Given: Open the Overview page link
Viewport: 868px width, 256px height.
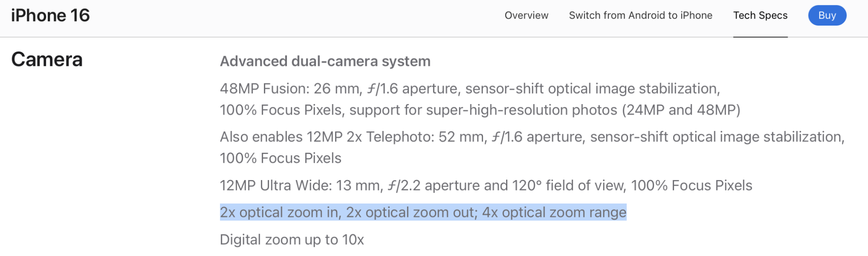Looking at the screenshot, I should [x=526, y=16].
